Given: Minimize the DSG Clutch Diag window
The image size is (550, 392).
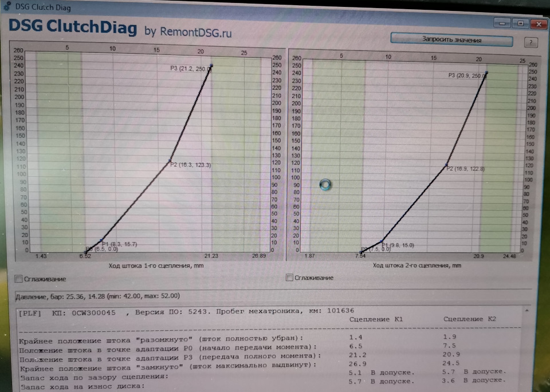Looking at the screenshot, I should pyautogui.click(x=502, y=23).
